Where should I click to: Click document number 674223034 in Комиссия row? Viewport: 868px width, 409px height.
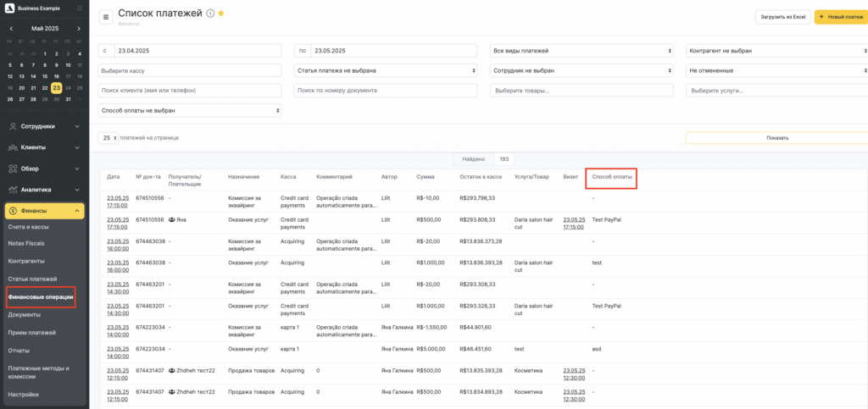[x=149, y=327]
